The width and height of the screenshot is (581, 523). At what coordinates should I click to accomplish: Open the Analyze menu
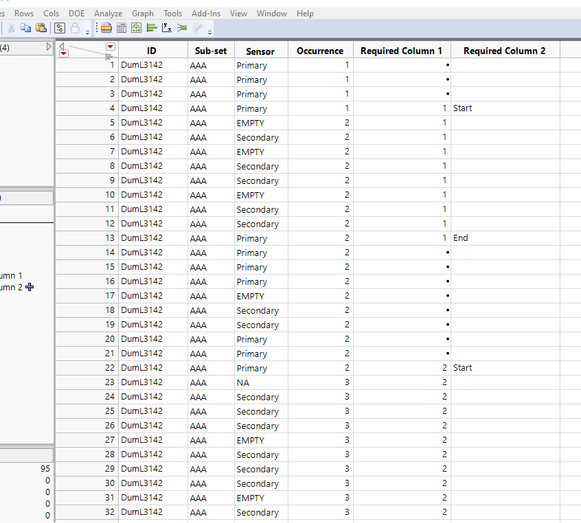coord(108,14)
